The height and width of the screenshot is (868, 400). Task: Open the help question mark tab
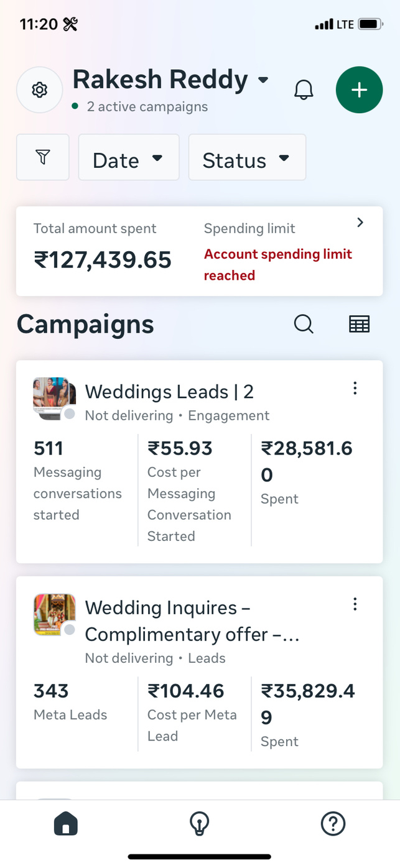coord(333,824)
